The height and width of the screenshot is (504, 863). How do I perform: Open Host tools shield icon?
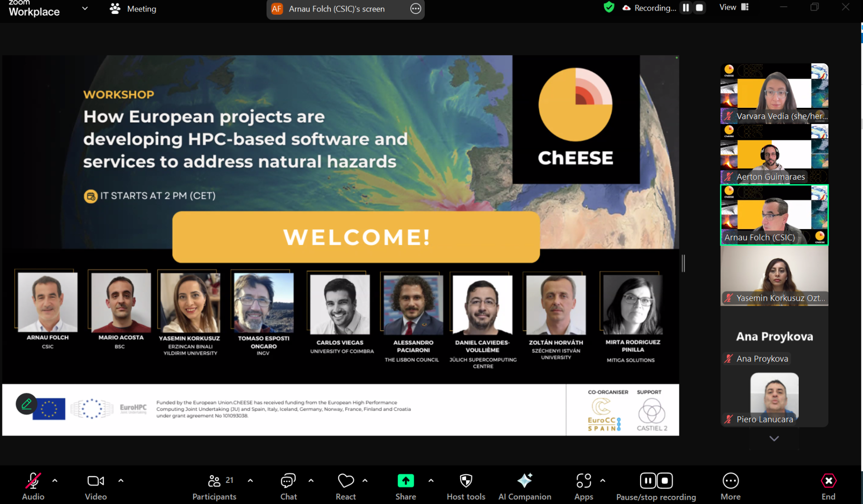point(466,486)
